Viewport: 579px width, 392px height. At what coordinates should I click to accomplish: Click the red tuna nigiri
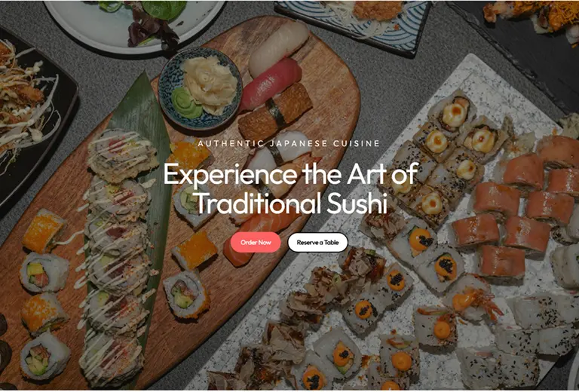[x=271, y=84]
